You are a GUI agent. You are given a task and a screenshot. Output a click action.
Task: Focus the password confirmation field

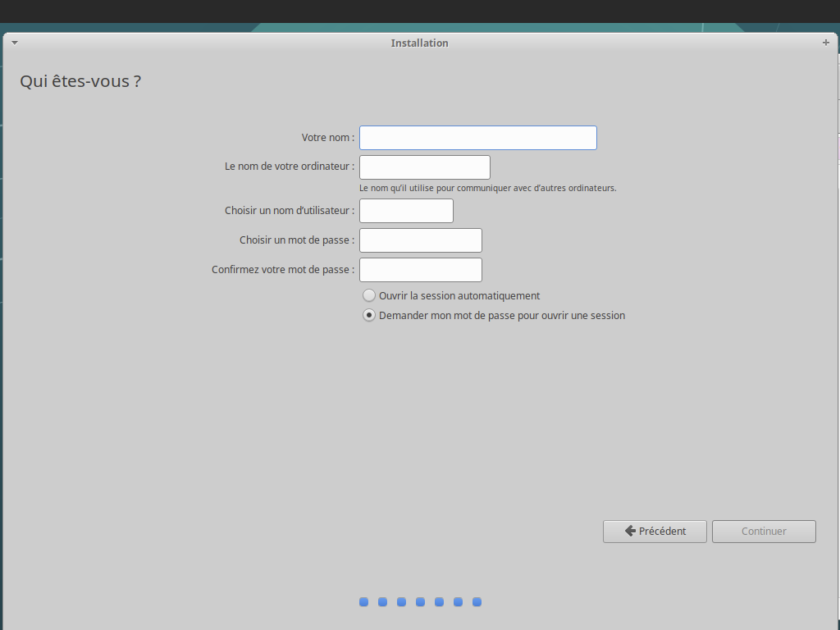420,270
